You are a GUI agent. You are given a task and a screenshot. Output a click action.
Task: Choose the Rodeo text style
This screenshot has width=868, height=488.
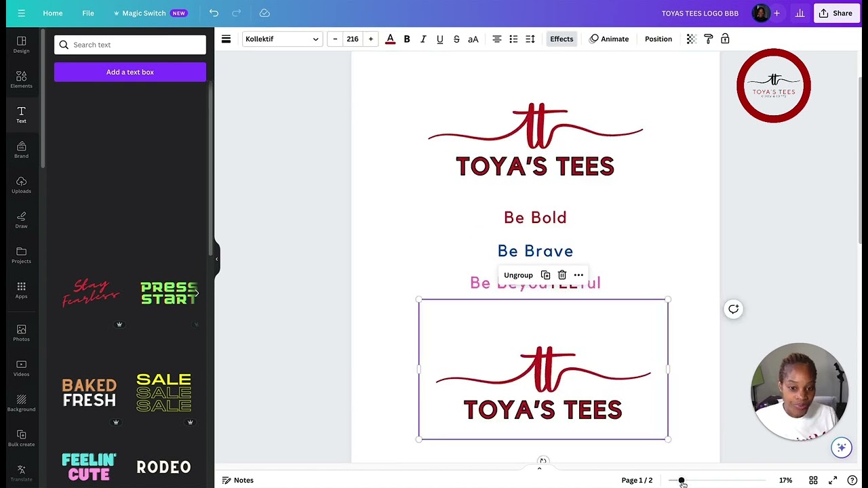[x=163, y=467]
